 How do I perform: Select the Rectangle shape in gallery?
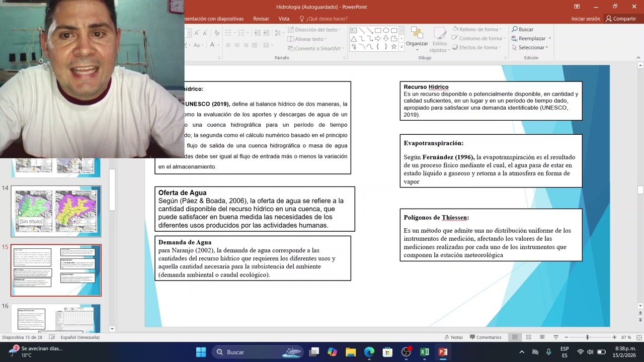point(378,30)
